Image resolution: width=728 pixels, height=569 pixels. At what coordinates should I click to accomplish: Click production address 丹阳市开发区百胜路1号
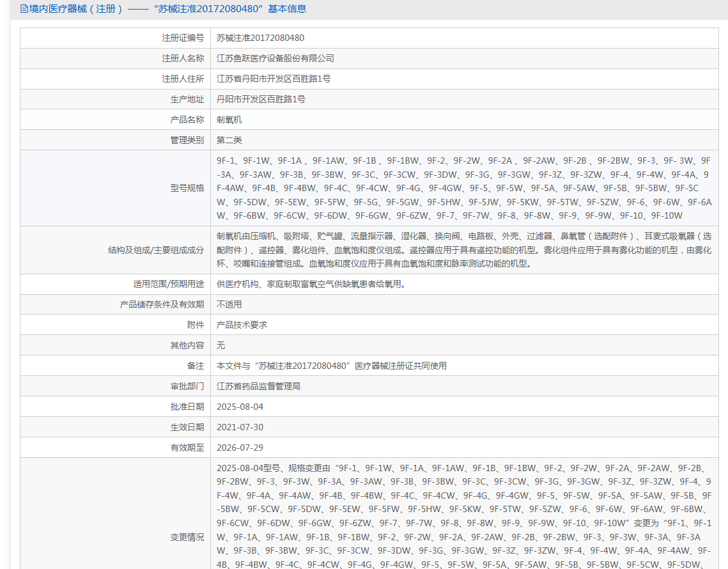pyautogui.click(x=261, y=99)
